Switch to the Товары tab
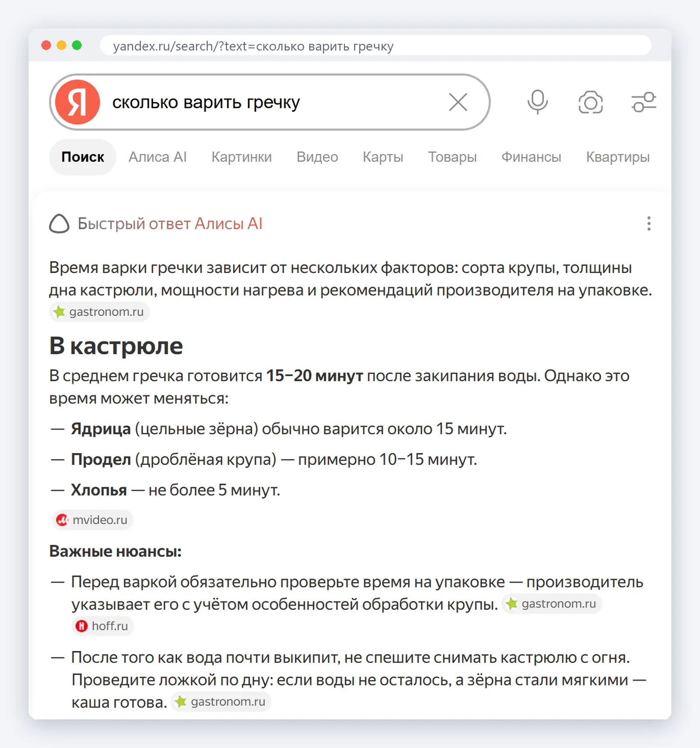The width and height of the screenshot is (700, 748). click(x=452, y=157)
